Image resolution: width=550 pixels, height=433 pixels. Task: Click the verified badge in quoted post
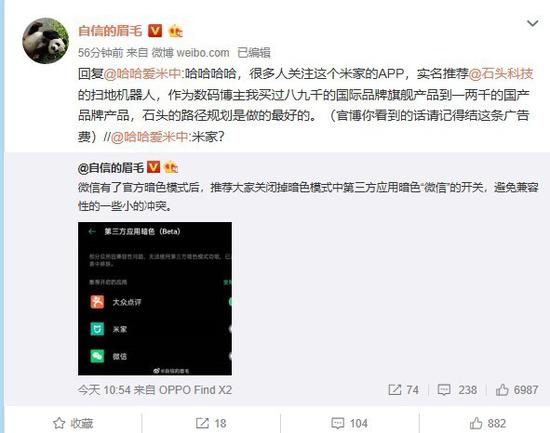tap(153, 167)
